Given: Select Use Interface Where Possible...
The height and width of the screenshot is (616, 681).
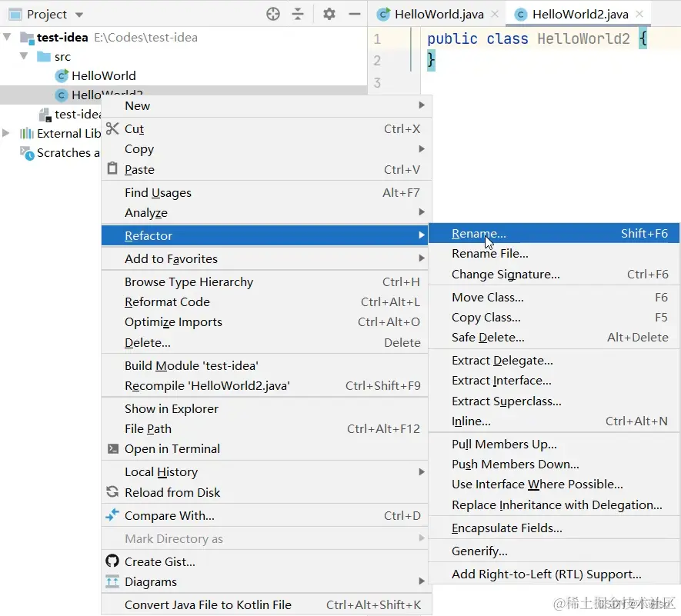Looking at the screenshot, I should [x=554, y=484].
